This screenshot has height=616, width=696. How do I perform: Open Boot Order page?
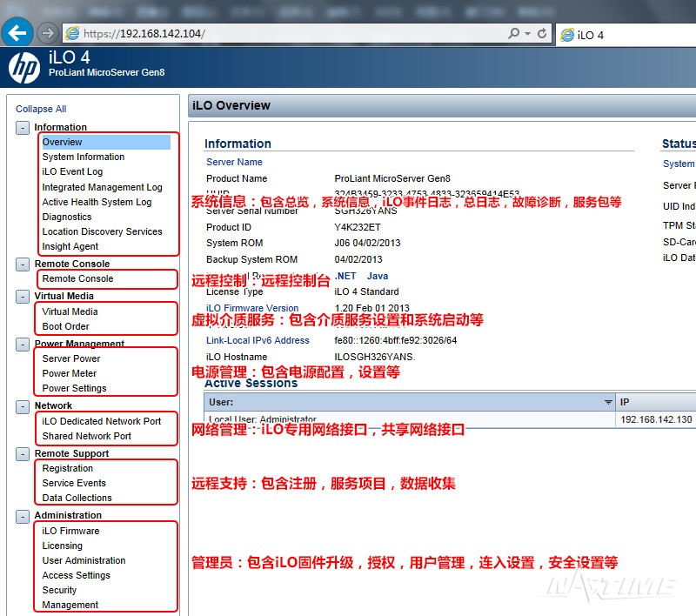pos(66,326)
